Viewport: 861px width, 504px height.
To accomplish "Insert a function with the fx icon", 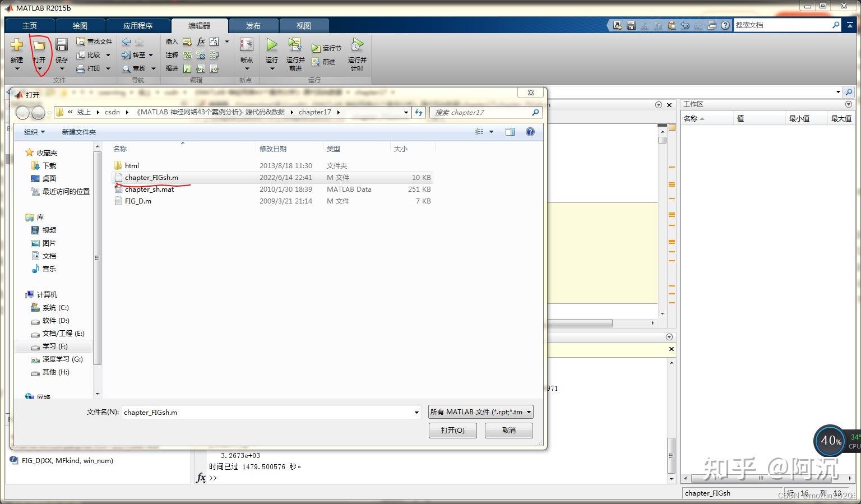I will 200,41.
